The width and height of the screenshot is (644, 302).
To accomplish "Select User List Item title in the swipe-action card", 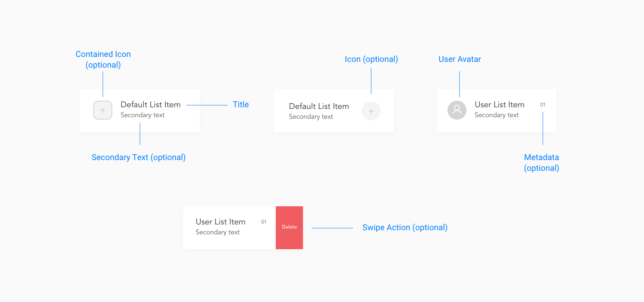I will (220, 222).
